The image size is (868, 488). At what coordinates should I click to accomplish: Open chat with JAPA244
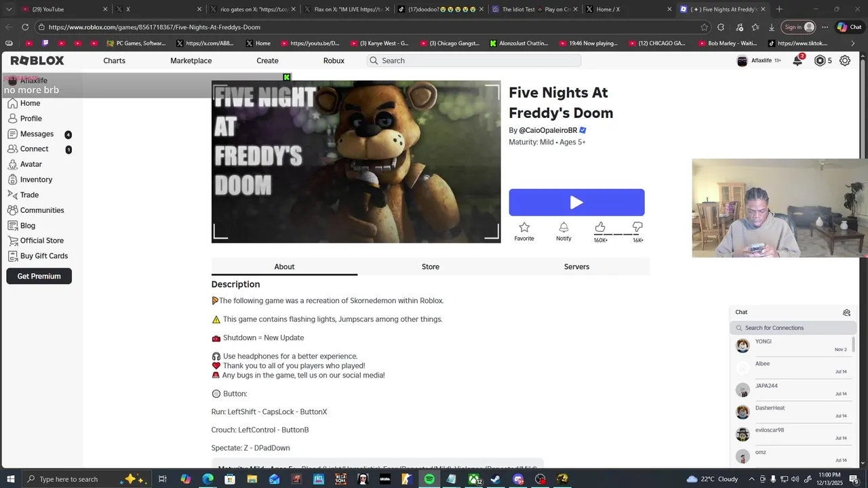792,390
